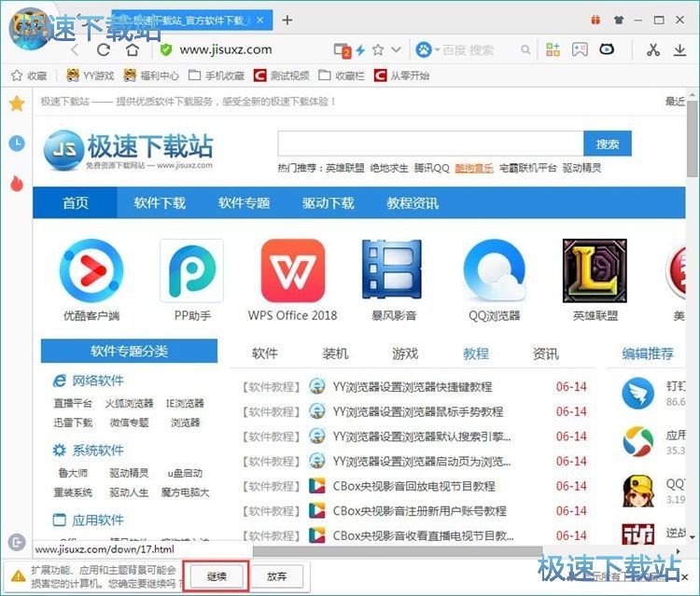This screenshot has width=700, height=596.
Task: Switch to the 教程 content tab
Action: coord(476,353)
